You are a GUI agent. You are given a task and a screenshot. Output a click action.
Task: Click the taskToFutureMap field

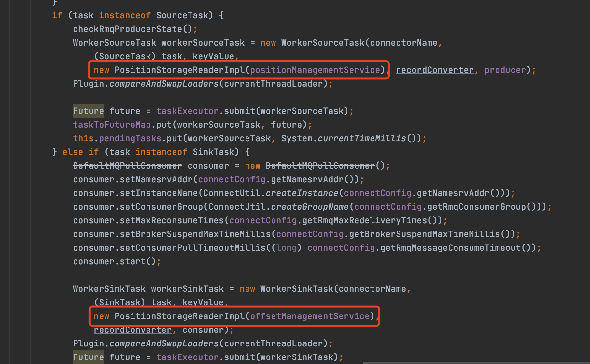112,125
